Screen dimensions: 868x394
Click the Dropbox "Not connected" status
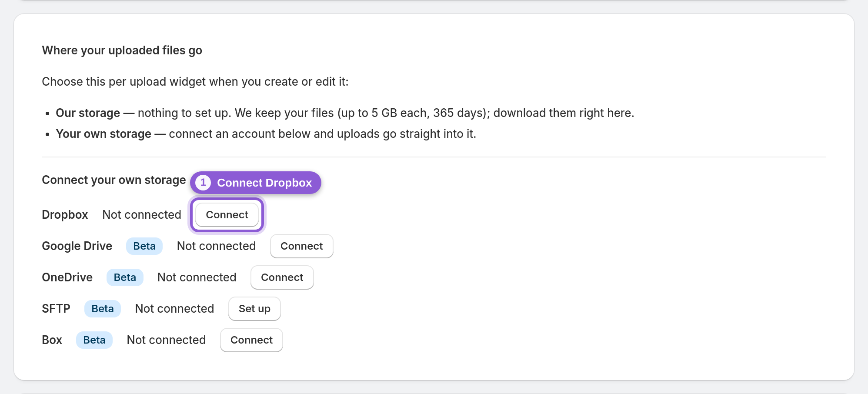tap(142, 215)
